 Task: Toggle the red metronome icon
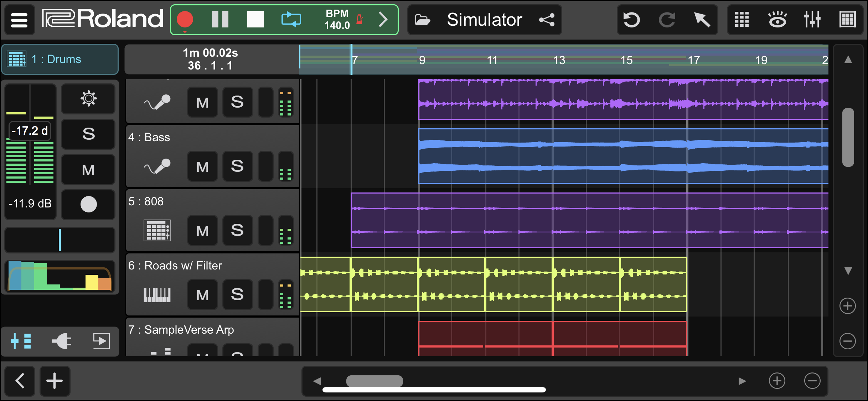[360, 20]
